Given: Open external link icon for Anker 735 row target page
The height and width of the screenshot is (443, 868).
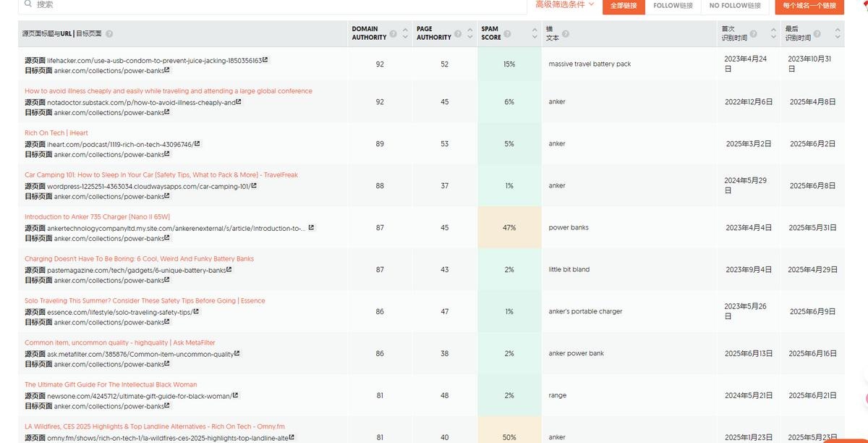Looking at the screenshot, I should click(x=167, y=238).
